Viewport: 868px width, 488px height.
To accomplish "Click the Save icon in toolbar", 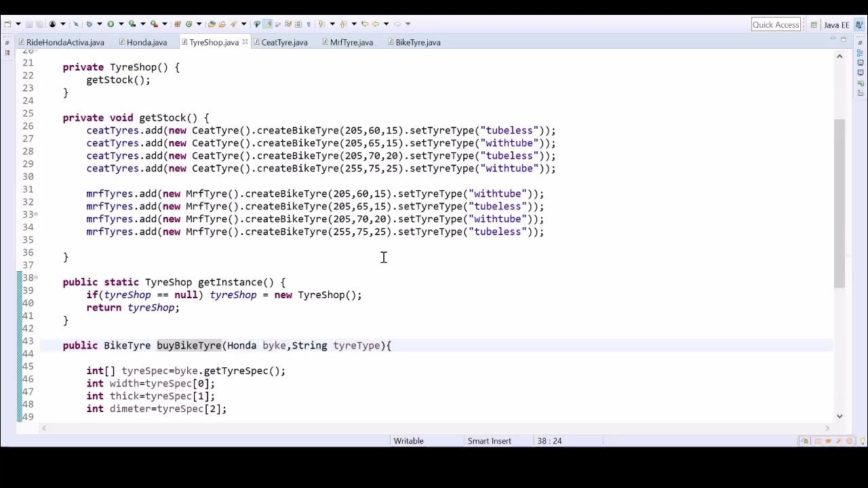I will click(29, 24).
